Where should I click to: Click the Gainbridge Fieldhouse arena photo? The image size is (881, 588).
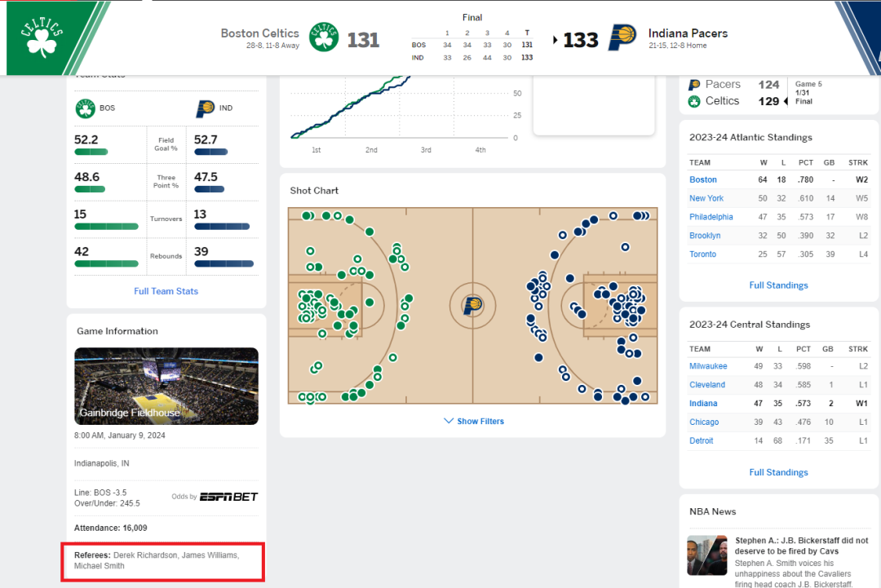(x=166, y=386)
